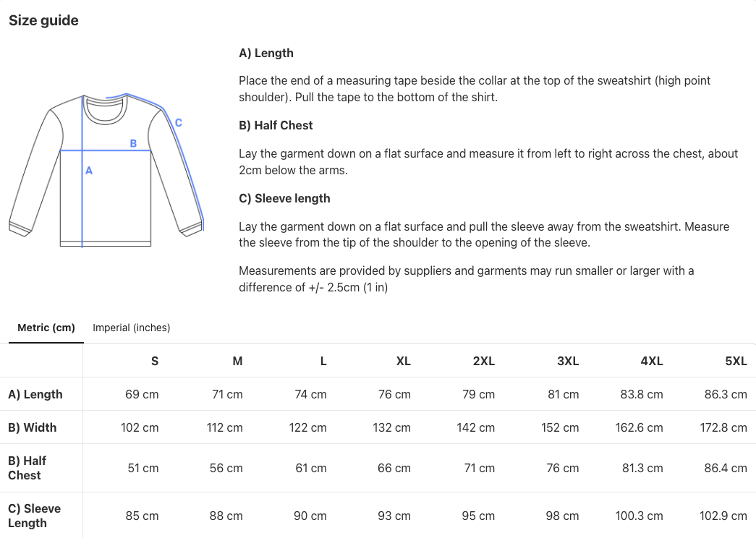Viewport: 756px width, 538px height.
Task: Click the B) Width row label
Action: [33, 427]
